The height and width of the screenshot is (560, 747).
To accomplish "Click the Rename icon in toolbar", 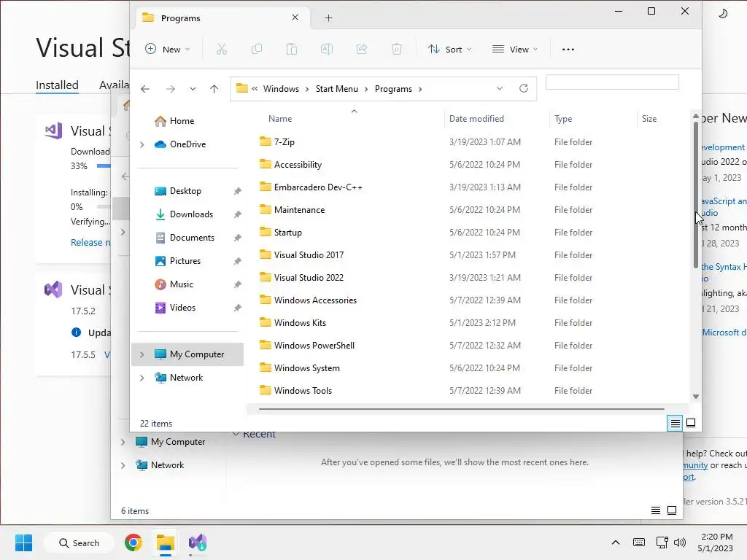I will click(x=327, y=49).
